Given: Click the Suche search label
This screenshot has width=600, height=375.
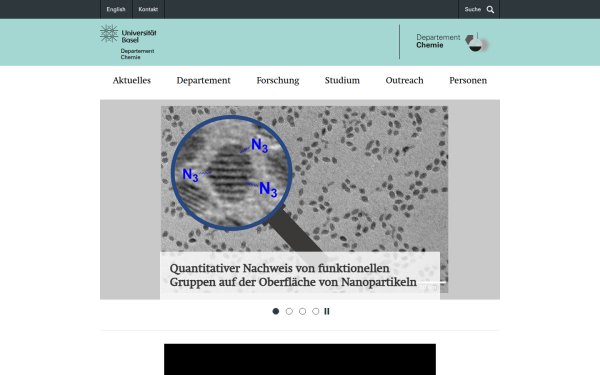Looking at the screenshot, I should (473, 10).
